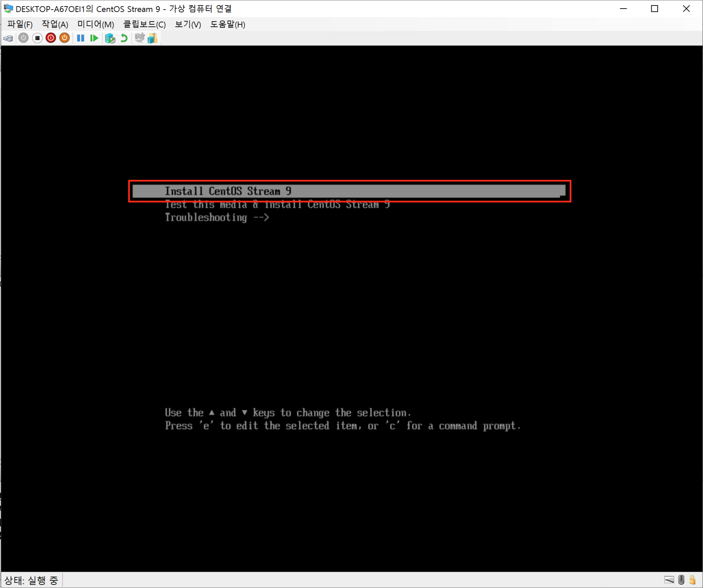Click the mouse status icon in the status bar
Viewport: 703px width, 588px height.
(681, 580)
